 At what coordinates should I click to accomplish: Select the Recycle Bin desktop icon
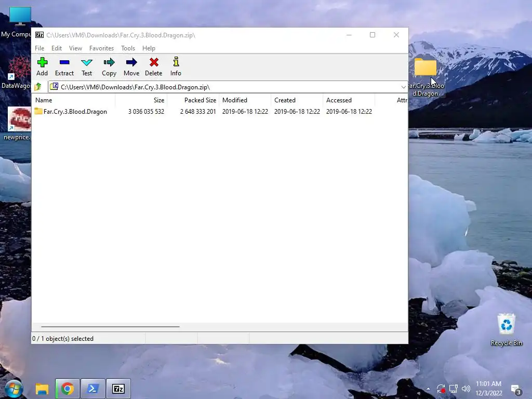[506, 329]
